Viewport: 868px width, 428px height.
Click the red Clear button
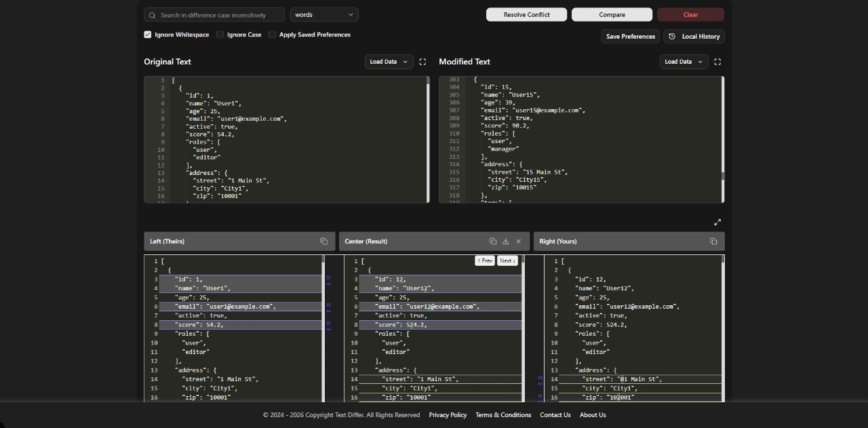[x=690, y=14]
